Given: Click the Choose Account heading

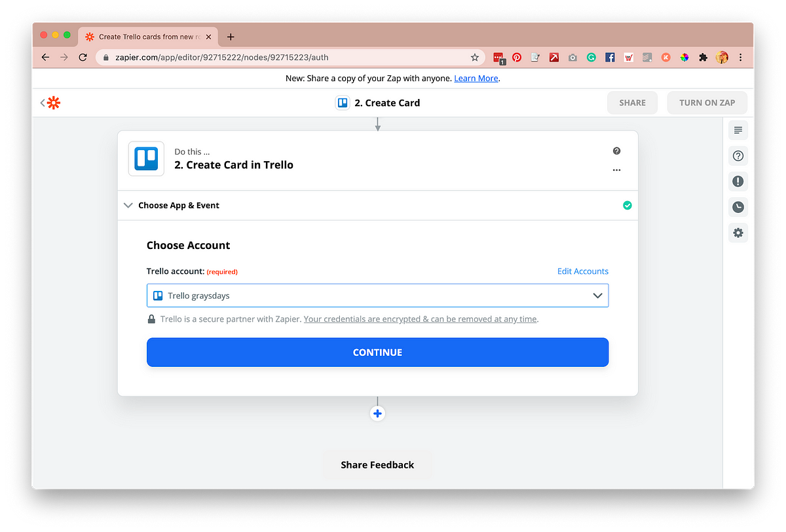Looking at the screenshot, I should [189, 246].
